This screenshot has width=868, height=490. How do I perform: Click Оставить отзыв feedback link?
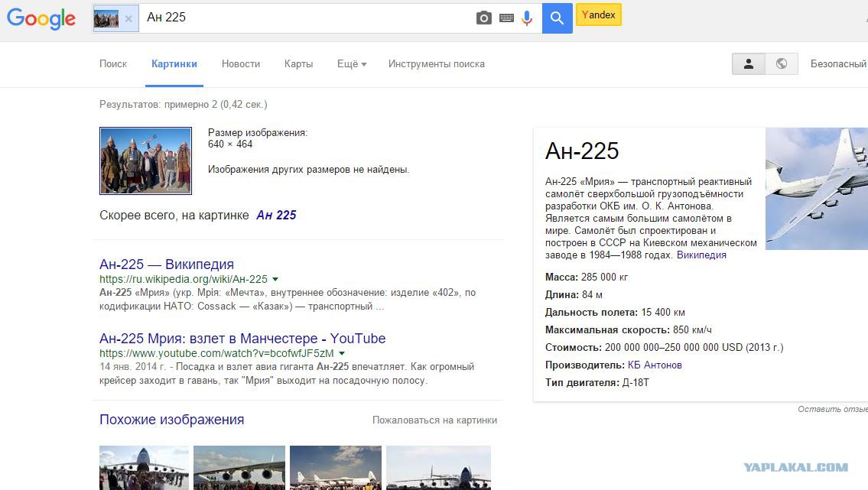(x=833, y=409)
